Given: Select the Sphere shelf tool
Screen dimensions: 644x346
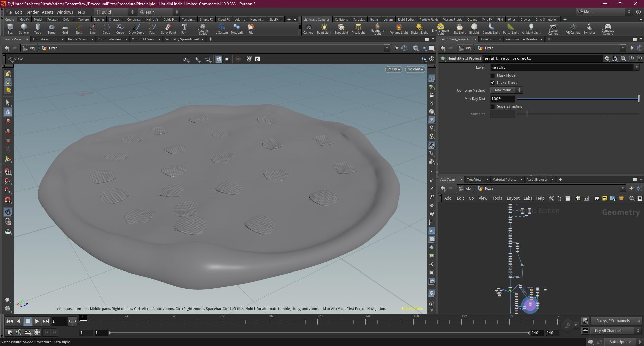Looking at the screenshot, I should (24, 29).
